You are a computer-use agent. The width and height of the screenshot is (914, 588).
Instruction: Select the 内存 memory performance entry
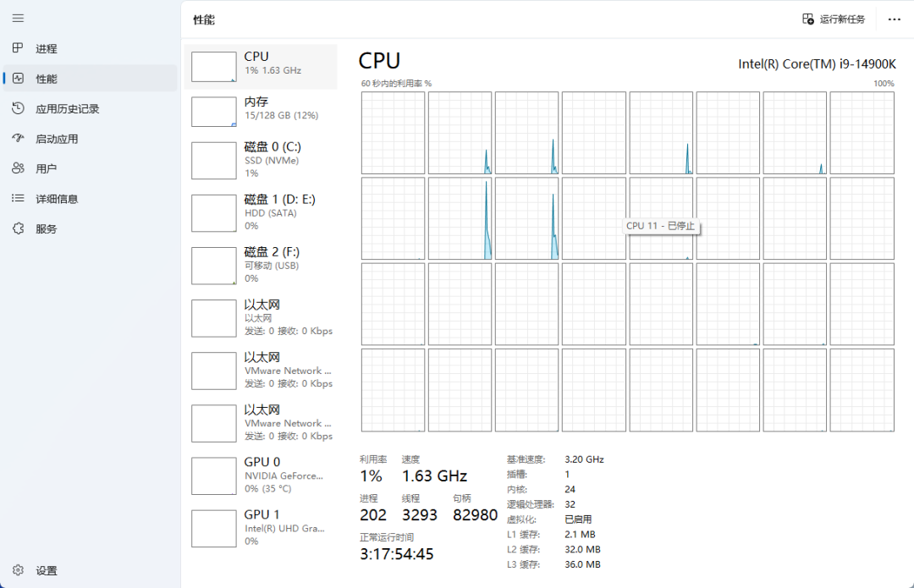(x=261, y=111)
